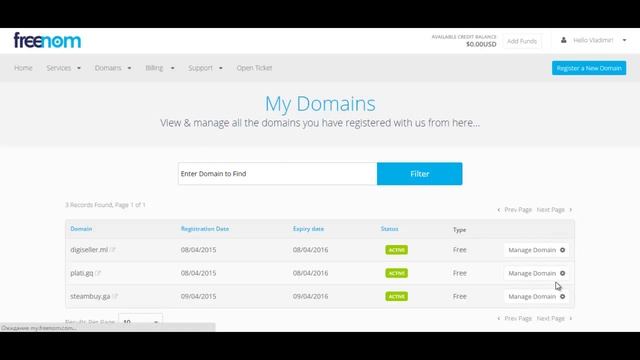
Task: Click the Filter button
Action: (420, 174)
